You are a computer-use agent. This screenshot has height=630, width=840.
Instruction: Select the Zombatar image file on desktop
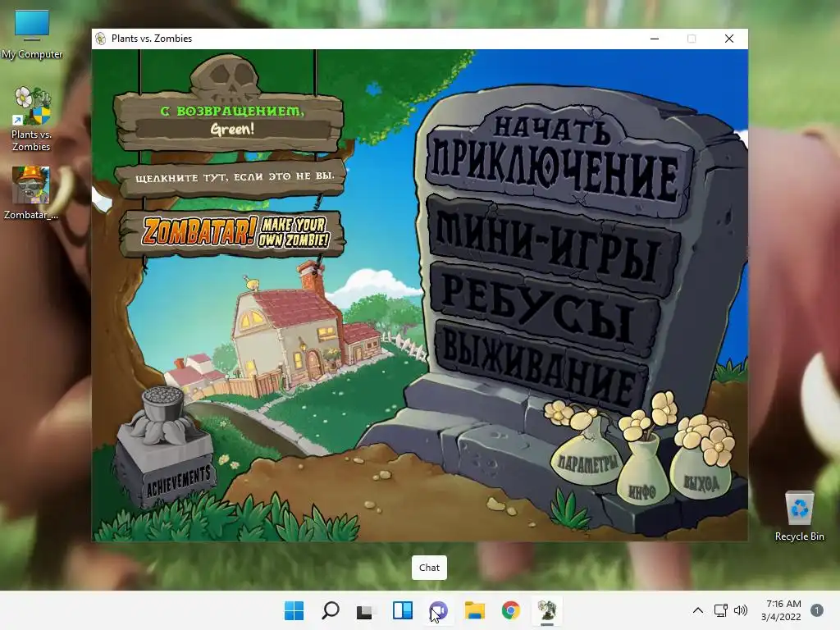(31, 193)
